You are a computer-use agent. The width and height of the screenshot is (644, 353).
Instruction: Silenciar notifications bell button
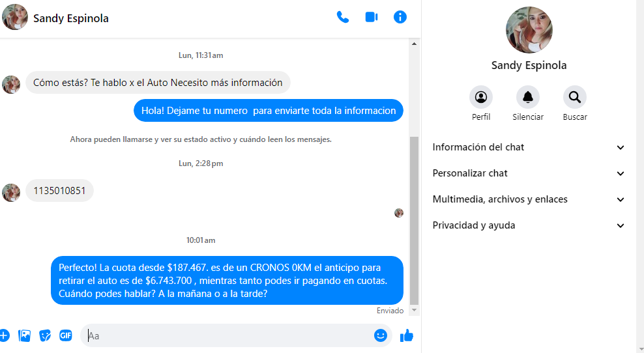[528, 98]
